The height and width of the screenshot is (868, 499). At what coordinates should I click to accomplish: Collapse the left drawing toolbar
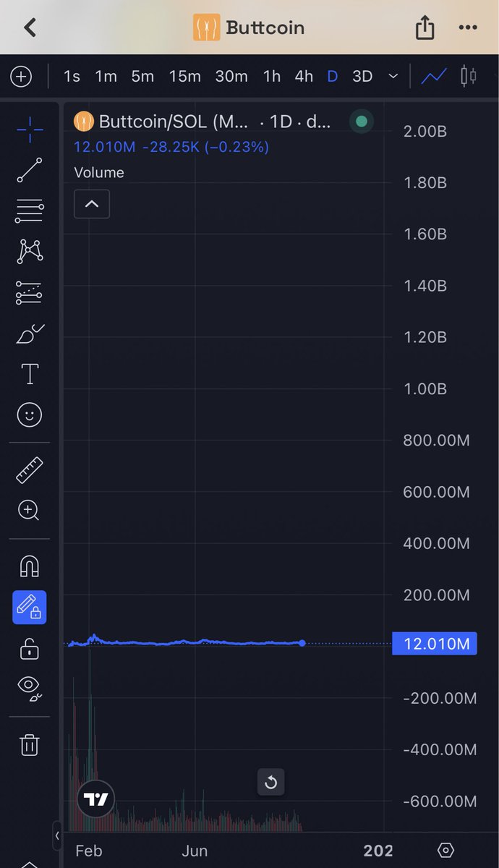click(57, 836)
